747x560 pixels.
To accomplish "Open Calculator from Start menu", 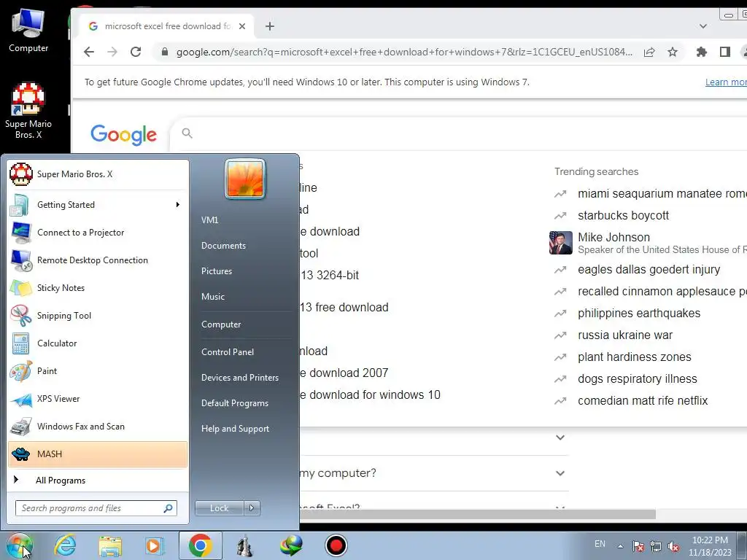I will coord(98,343).
